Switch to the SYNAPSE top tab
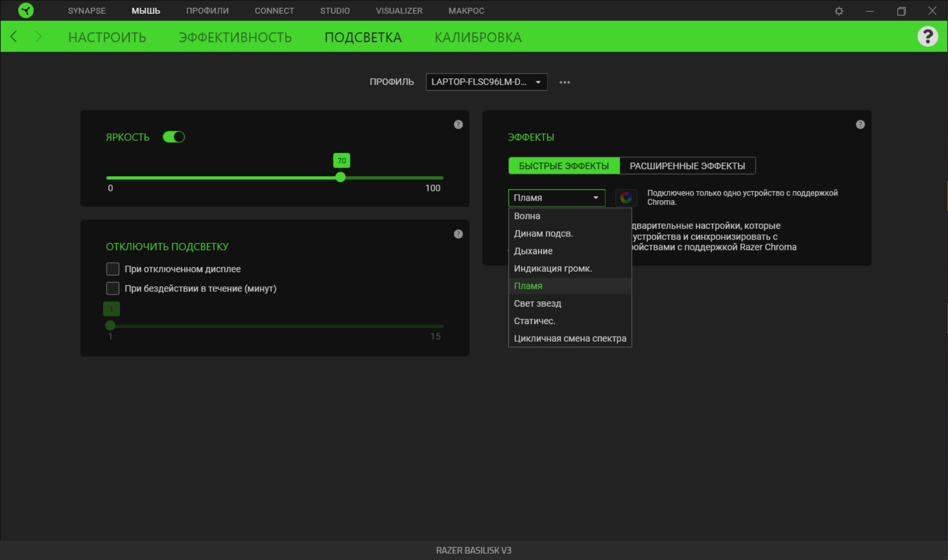Screen dimensions: 948x560 coord(87,10)
